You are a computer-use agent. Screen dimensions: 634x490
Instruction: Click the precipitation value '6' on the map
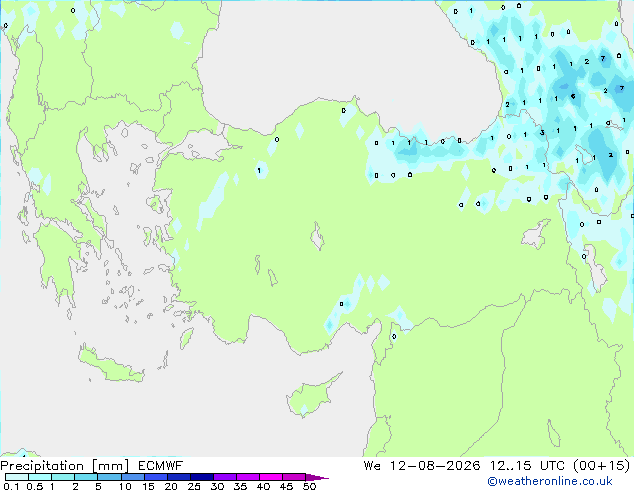(573, 96)
